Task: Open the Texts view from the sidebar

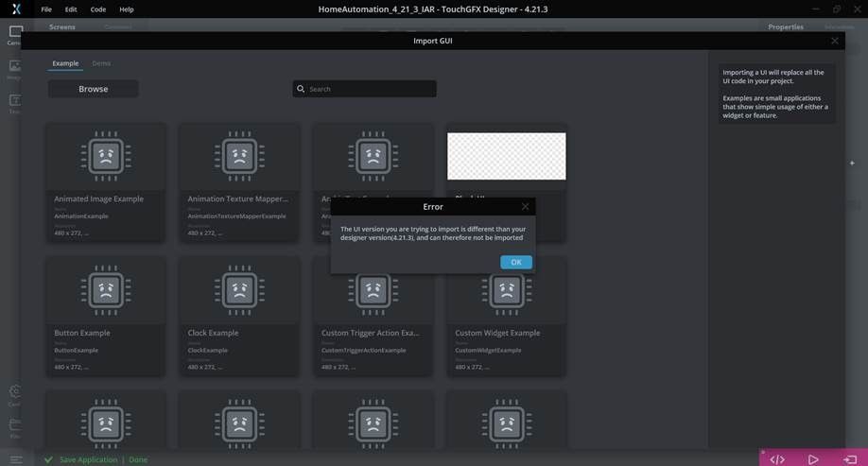Action: (x=14, y=104)
